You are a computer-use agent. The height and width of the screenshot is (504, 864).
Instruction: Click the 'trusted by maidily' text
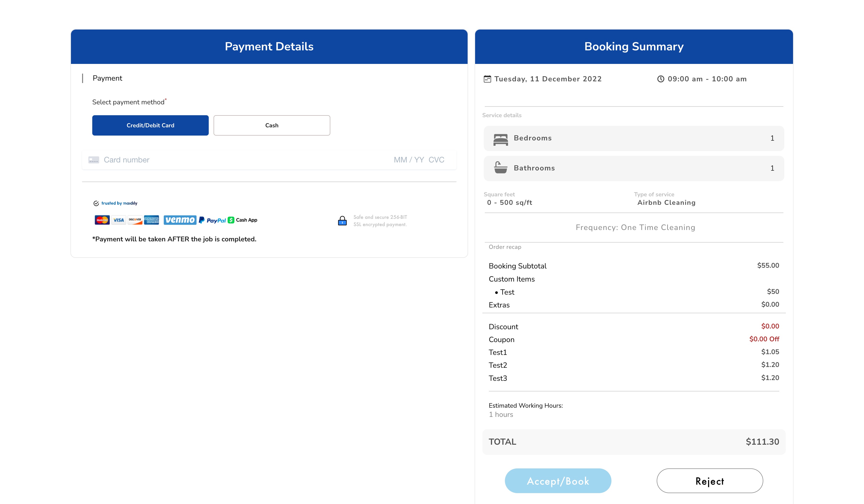(119, 203)
